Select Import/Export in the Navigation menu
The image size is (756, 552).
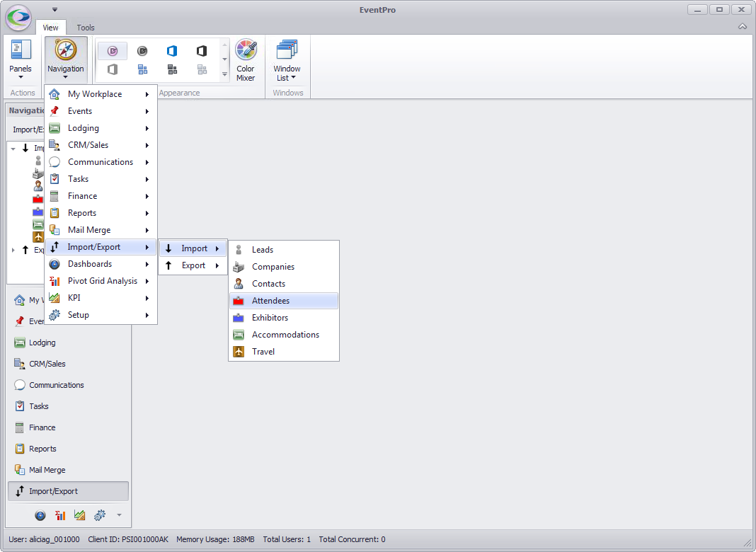click(x=101, y=247)
